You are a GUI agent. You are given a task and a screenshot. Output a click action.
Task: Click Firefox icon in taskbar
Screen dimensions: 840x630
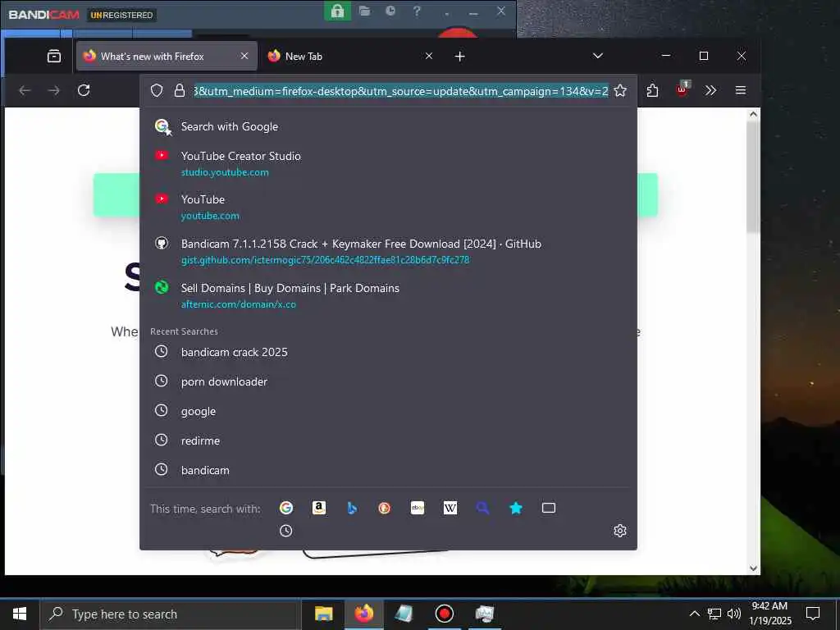[363, 614]
